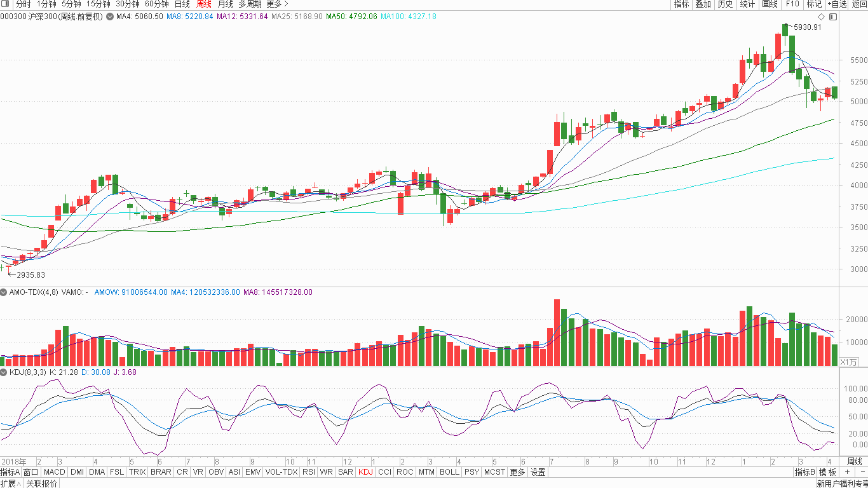The image size is (868, 488).
Task: Switch indicator to WR
Action: (327, 472)
